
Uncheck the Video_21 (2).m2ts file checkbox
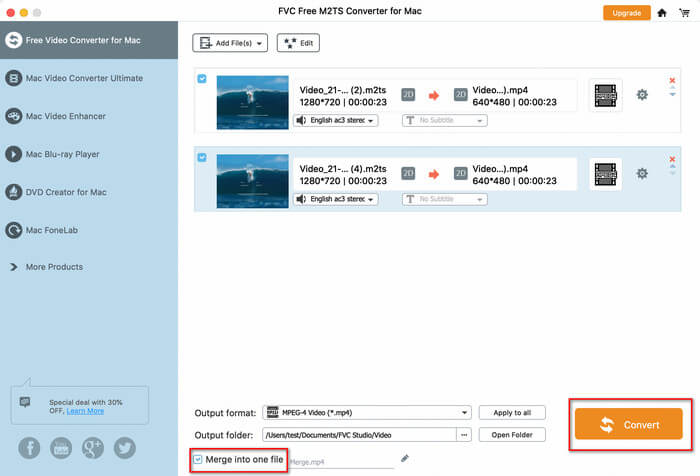coord(202,79)
